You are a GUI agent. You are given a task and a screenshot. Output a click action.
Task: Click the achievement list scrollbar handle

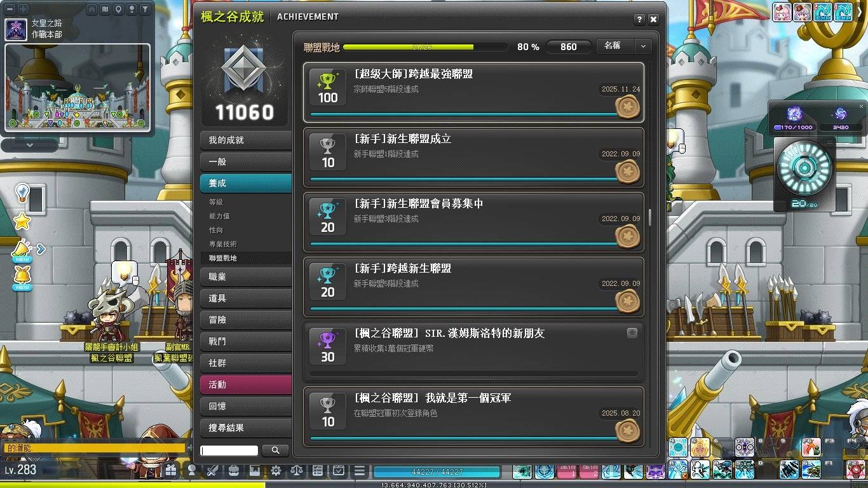(x=649, y=217)
